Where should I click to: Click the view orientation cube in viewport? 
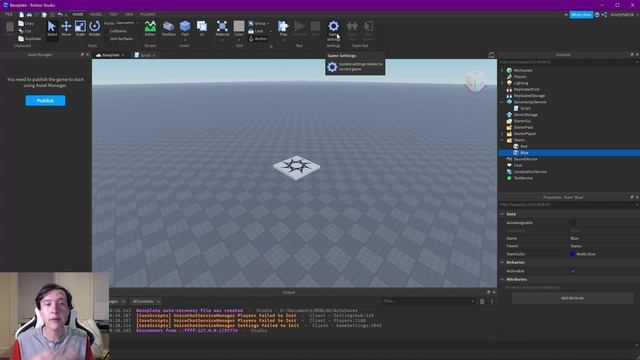476,82
